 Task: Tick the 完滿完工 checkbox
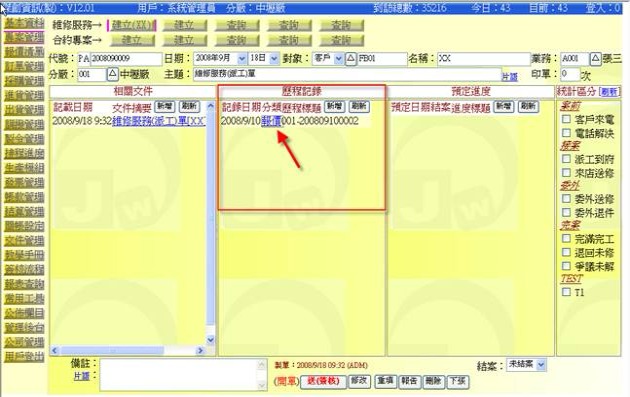[x=566, y=239]
